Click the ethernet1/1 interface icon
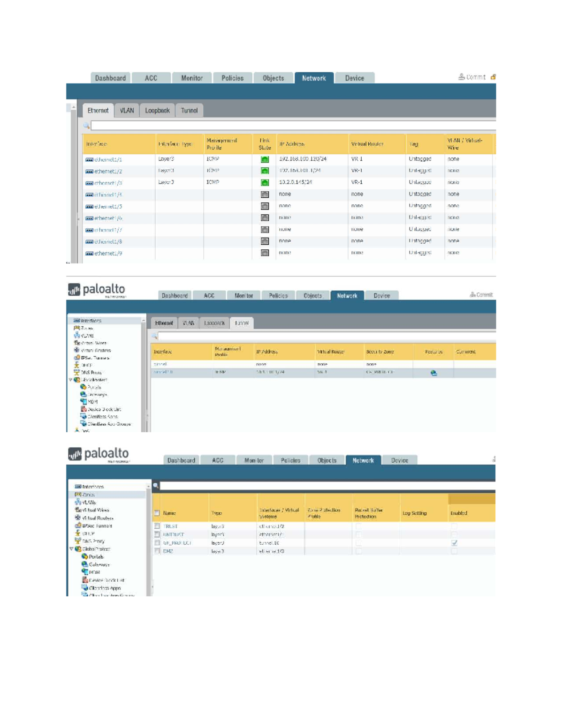 [89, 160]
